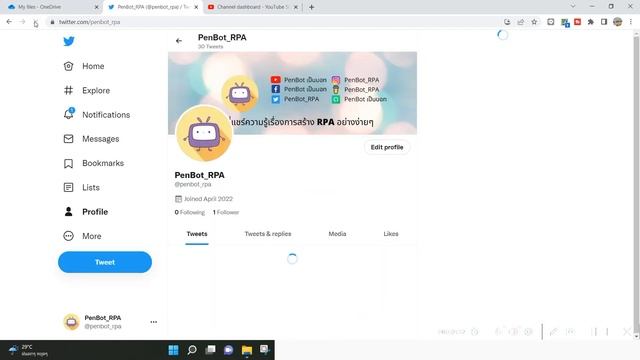Bookmark page with star icon
This screenshot has height=360, width=640.
534,22
